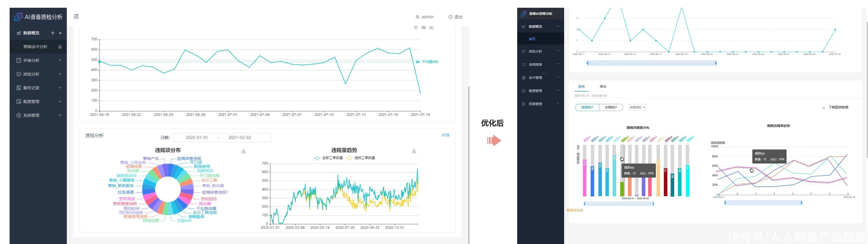Screen dimensions: 868x244
Task: Click the 权限管理 icon
Action: [x=523, y=104]
